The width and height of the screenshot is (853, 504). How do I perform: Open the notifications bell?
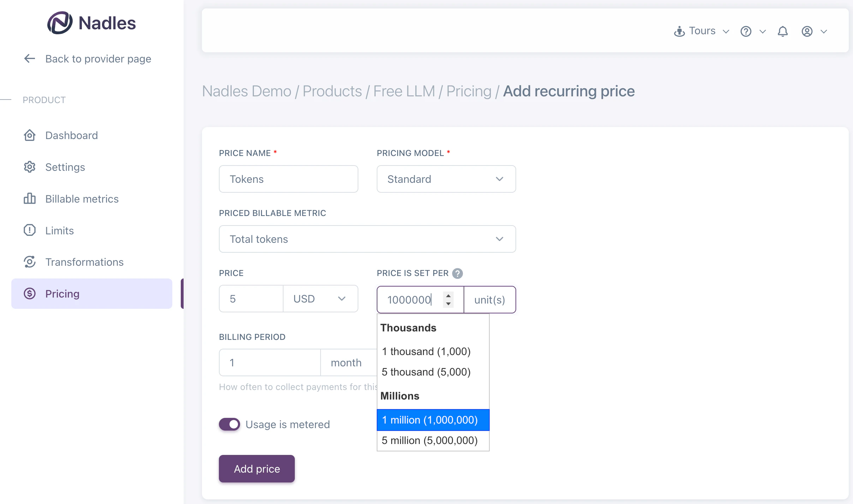coord(783,31)
